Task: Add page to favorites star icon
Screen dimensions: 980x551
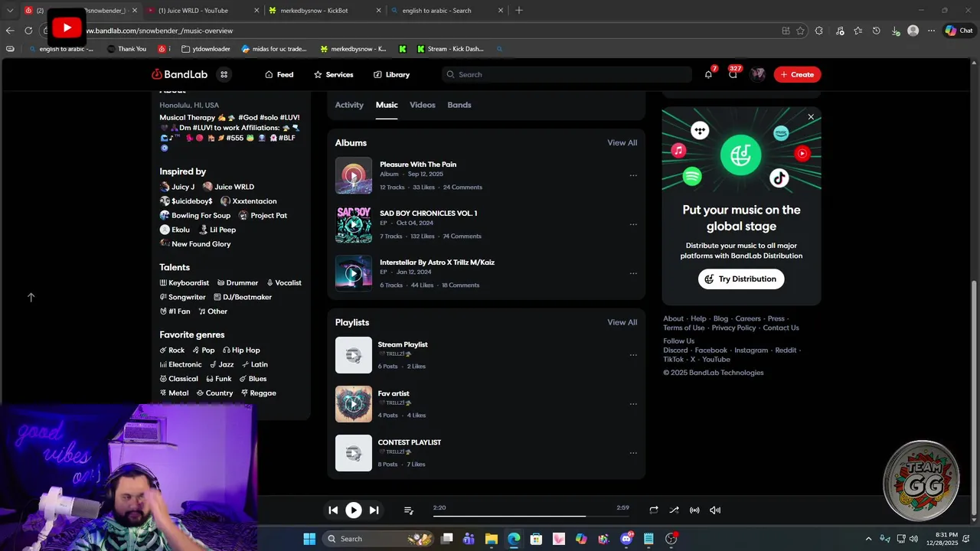Action: click(x=800, y=31)
